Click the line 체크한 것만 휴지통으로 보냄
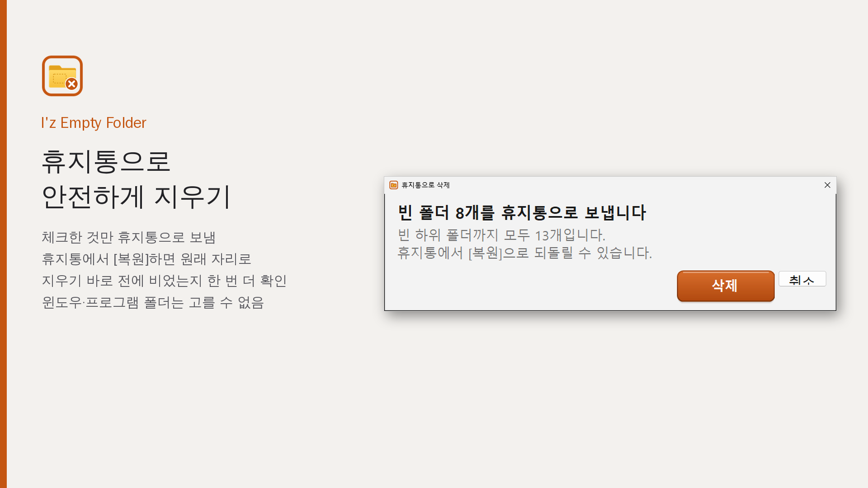This screenshot has height=488, width=868. [x=129, y=237]
